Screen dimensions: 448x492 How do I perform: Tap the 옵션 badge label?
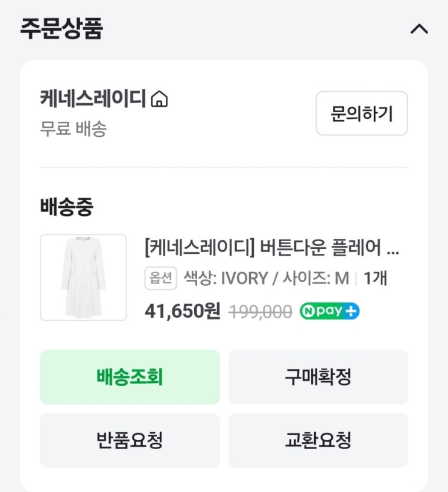tap(160, 278)
